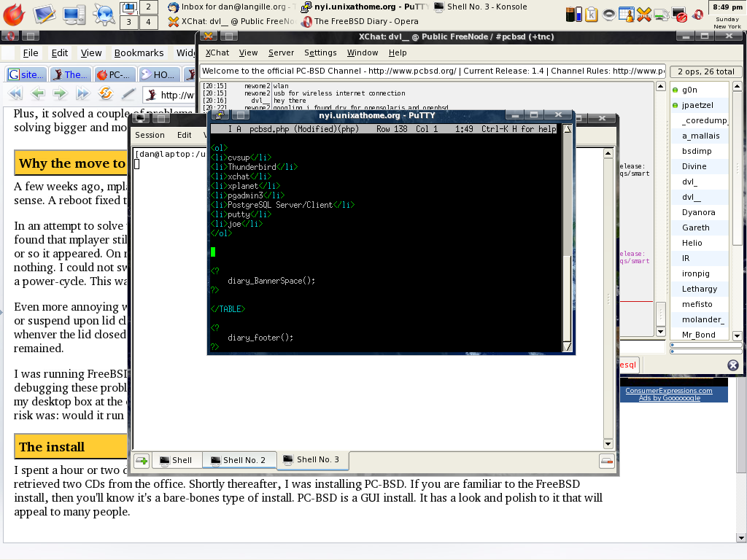Open the XChat menu in XChat
The image size is (747, 560).
[x=217, y=52]
